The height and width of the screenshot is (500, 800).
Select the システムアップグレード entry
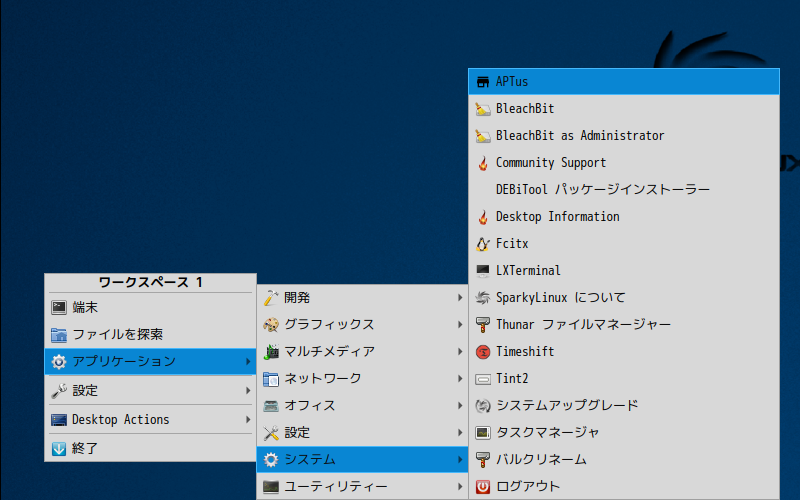point(623,406)
